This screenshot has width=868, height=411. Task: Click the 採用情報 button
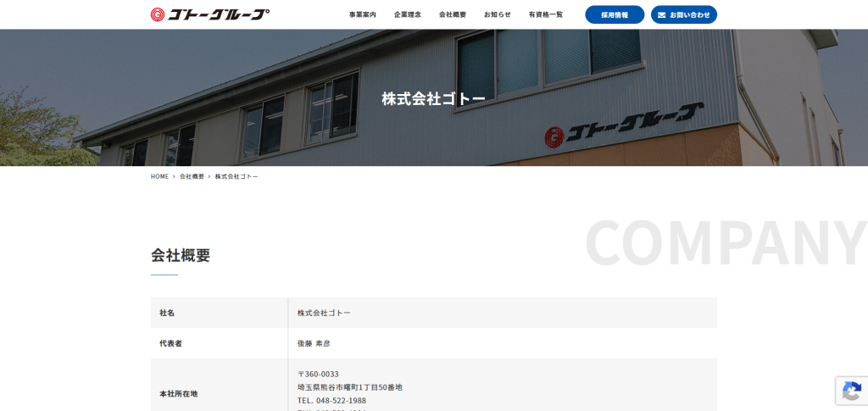[615, 15]
